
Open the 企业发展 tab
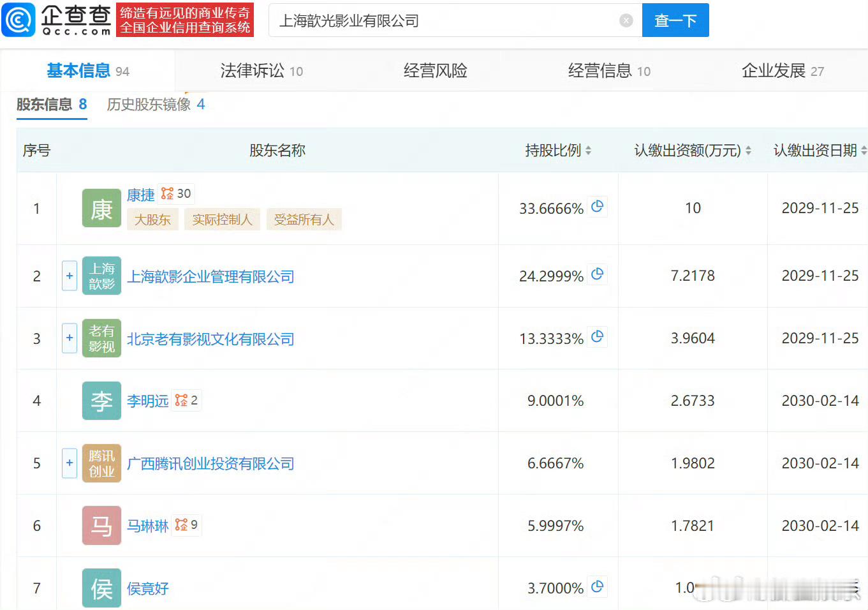783,71
